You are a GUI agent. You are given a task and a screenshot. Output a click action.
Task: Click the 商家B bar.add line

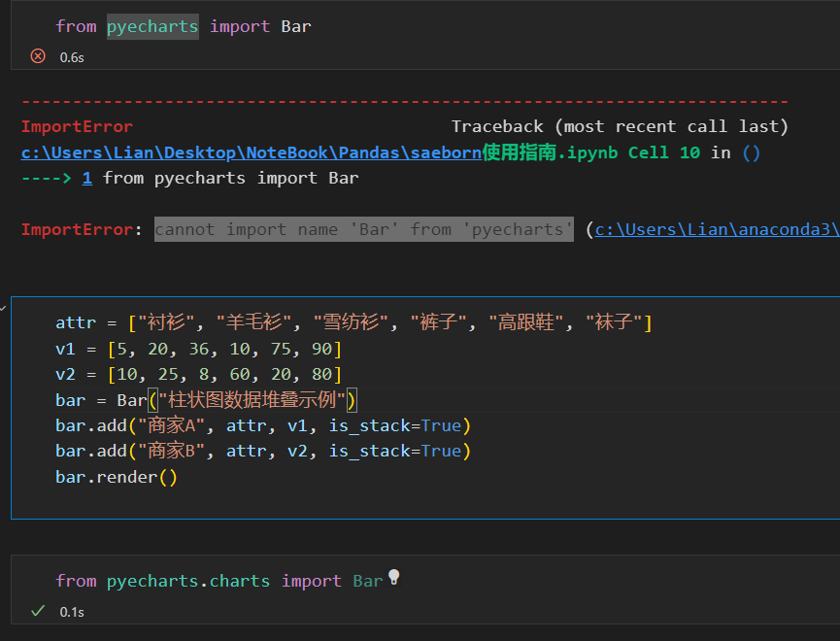point(263,452)
